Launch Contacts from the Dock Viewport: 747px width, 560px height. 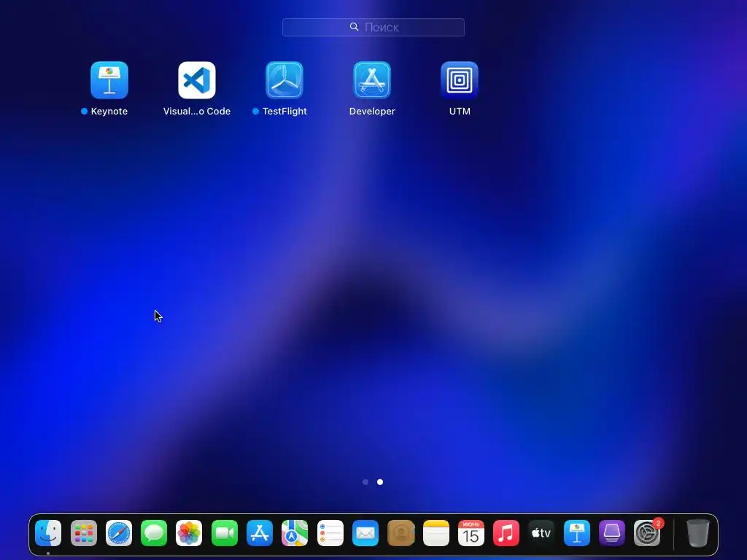pos(400,533)
